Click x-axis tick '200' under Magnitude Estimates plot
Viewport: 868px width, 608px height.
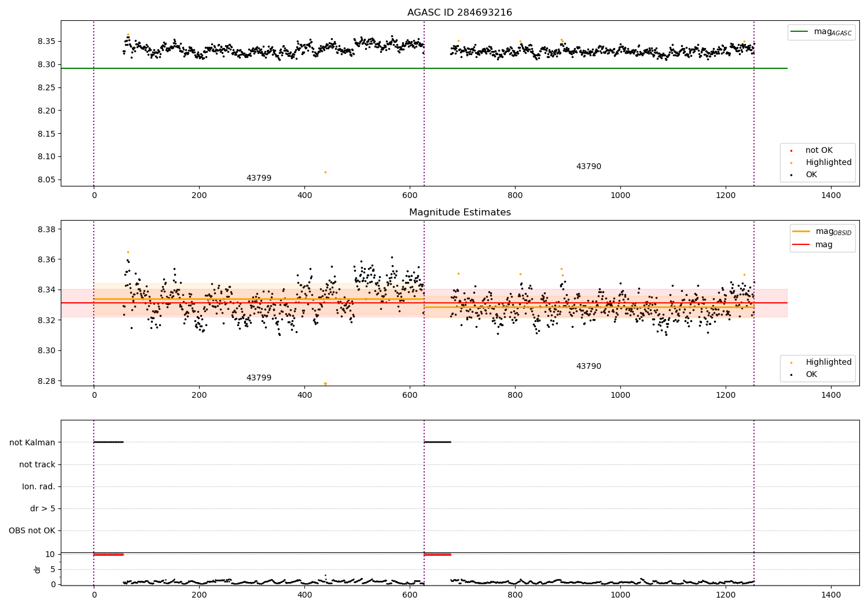[x=199, y=395]
